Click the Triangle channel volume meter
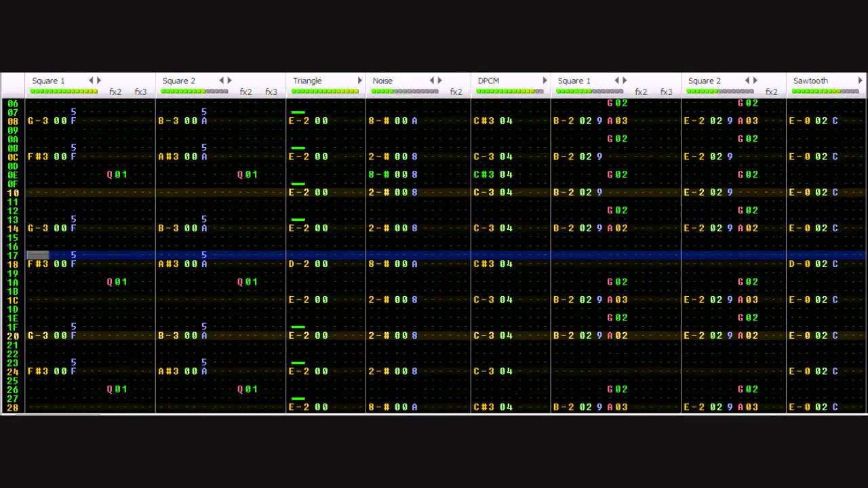This screenshot has width=868, height=488. point(325,91)
